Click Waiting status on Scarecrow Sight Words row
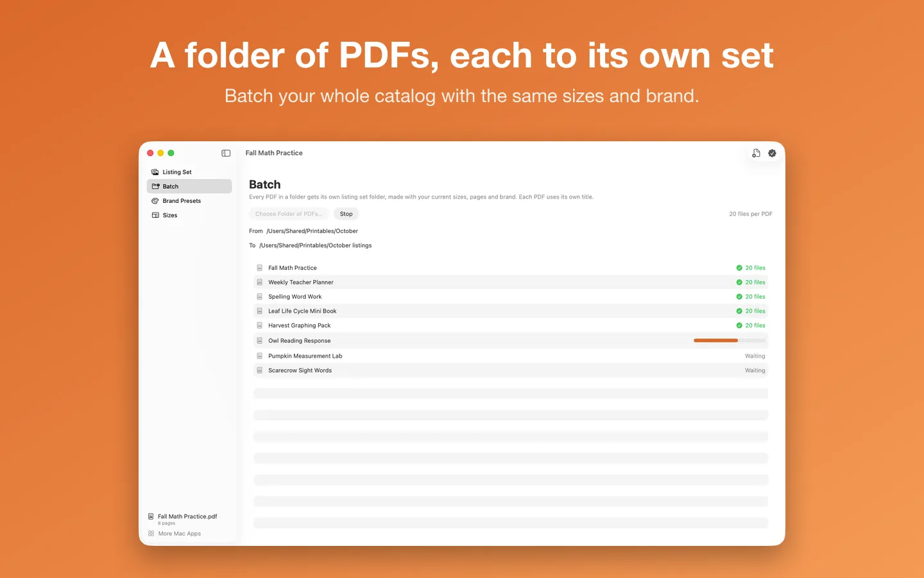 (x=755, y=371)
